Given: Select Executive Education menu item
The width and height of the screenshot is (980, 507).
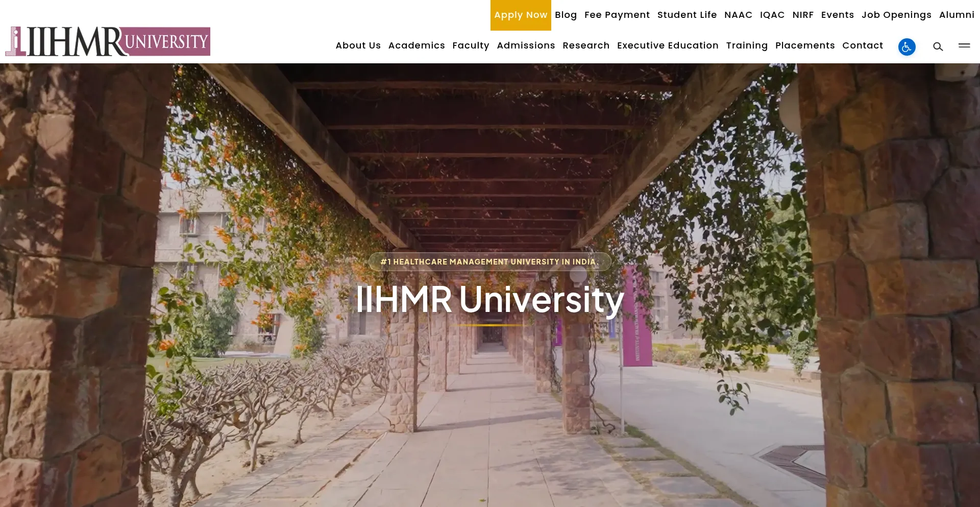Looking at the screenshot, I should (668, 45).
